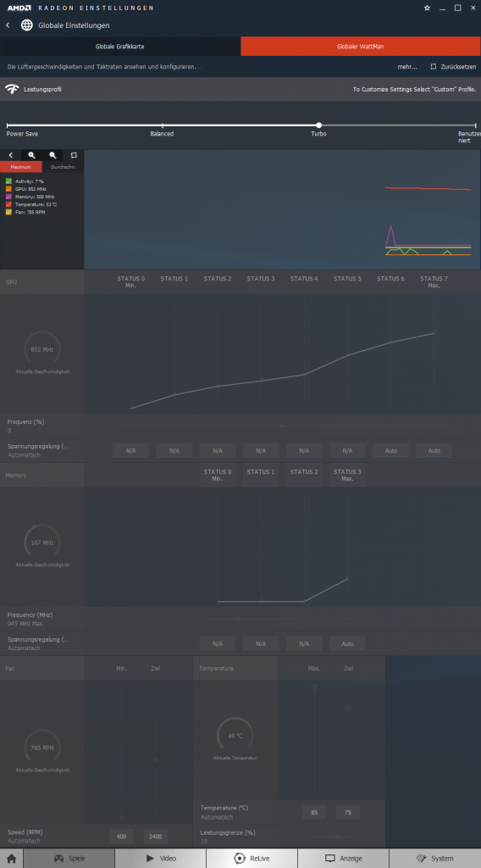Click the 852 MHz GPU speed gauge
The height and width of the screenshot is (868, 481).
[x=42, y=349]
